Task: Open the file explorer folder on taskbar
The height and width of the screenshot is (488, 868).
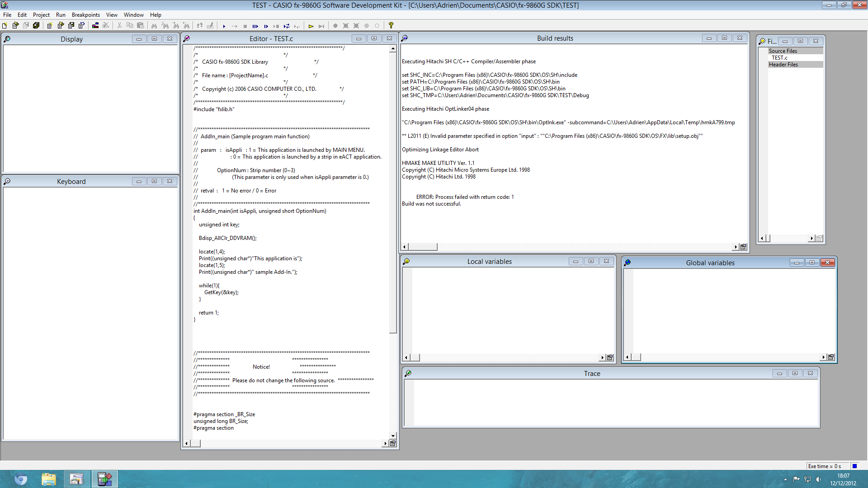Action: click(x=48, y=479)
